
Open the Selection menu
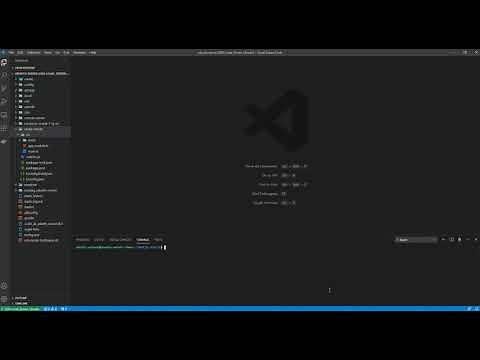pos(34,52)
